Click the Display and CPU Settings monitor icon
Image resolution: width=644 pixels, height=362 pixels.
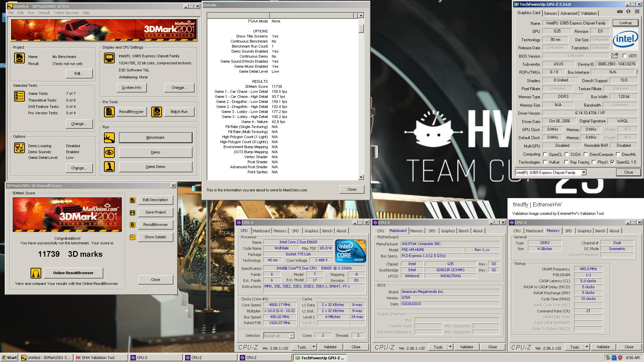point(109,58)
